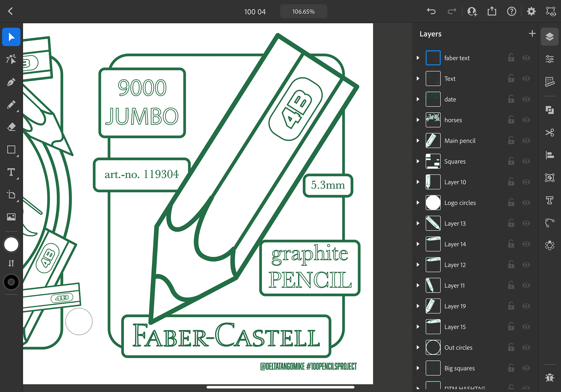The height and width of the screenshot is (392, 561).
Task: Expand the Main pencil layer
Action: [x=418, y=141]
